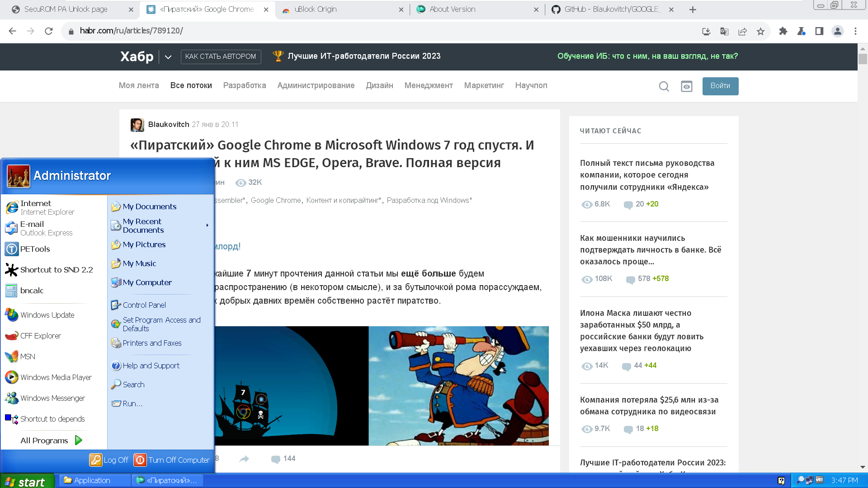This screenshot has height=488, width=868.
Task: Expand the All Programs arrow
Action: [x=79, y=440]
